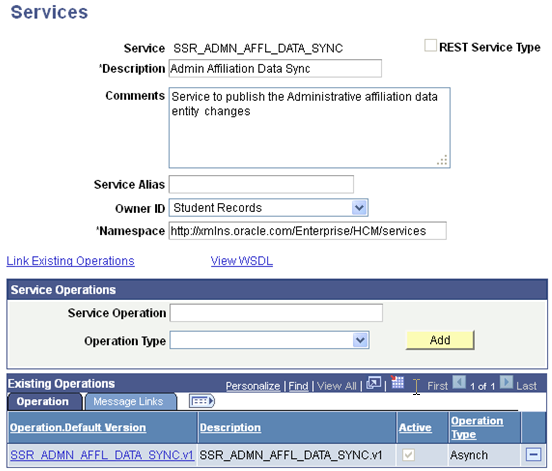Click into the Namespace input field
552x471 pixels.
(x=308, y=231)
